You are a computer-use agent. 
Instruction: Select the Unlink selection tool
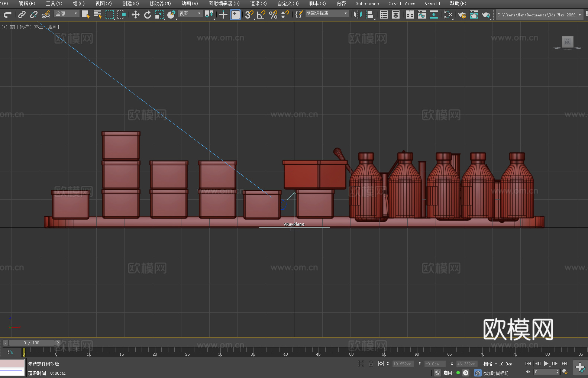34,14
